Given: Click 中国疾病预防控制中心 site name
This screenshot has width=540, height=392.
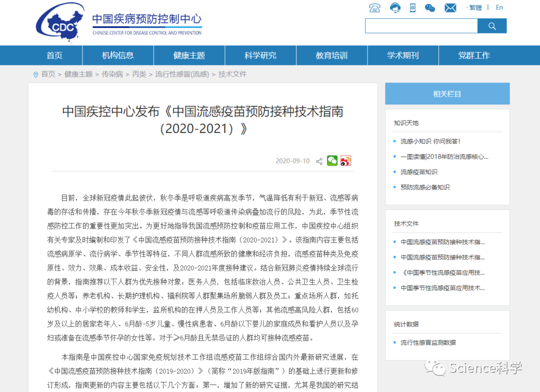Looking at the screenshot, I should coord(146,19).
